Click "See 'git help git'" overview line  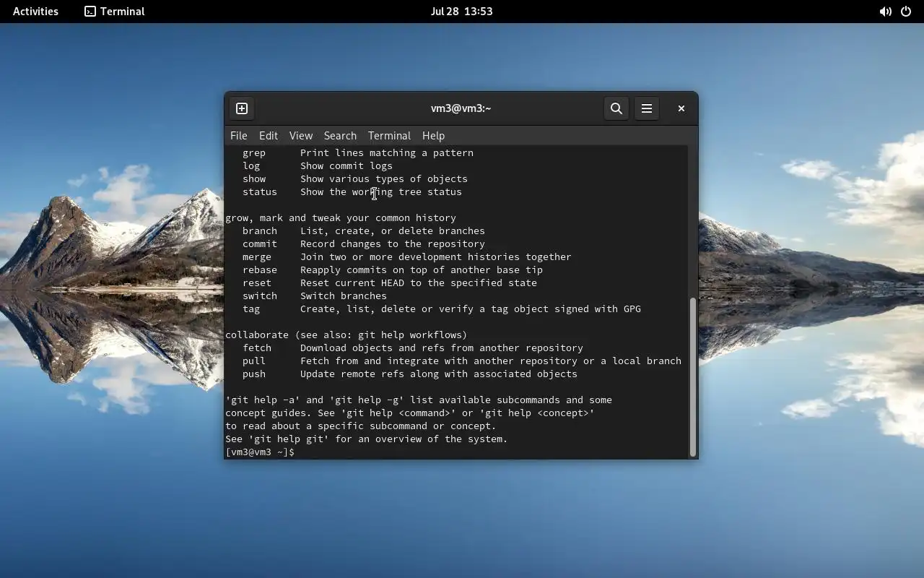pyautogui.click(x=367, y=439)
